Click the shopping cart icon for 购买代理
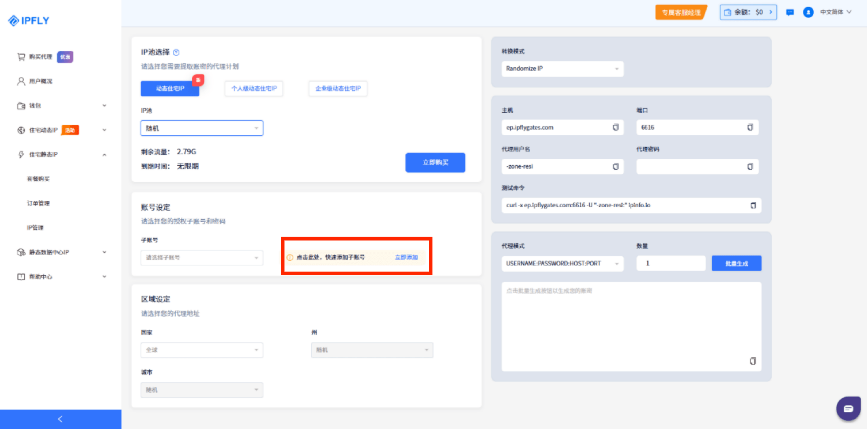Viewport: 868px width, 429px height. pyautogui.click(x=21, y=57)
